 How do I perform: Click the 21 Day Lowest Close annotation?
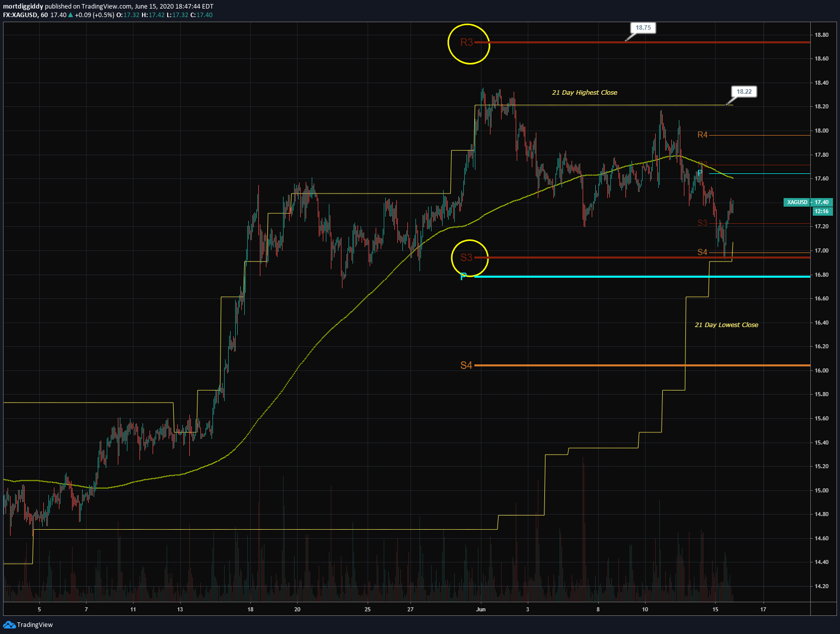click(x=727, y=325)
